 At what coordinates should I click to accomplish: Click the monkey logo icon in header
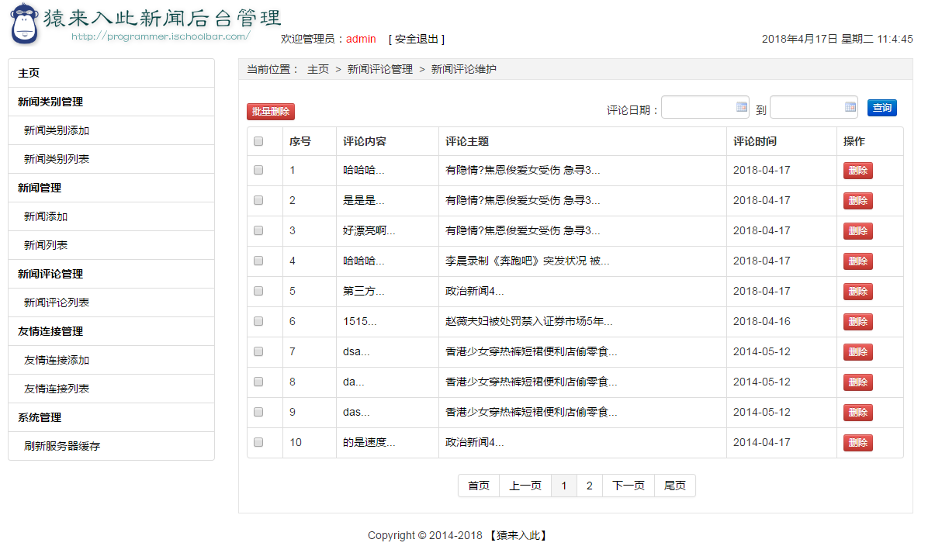coord(25,24)
